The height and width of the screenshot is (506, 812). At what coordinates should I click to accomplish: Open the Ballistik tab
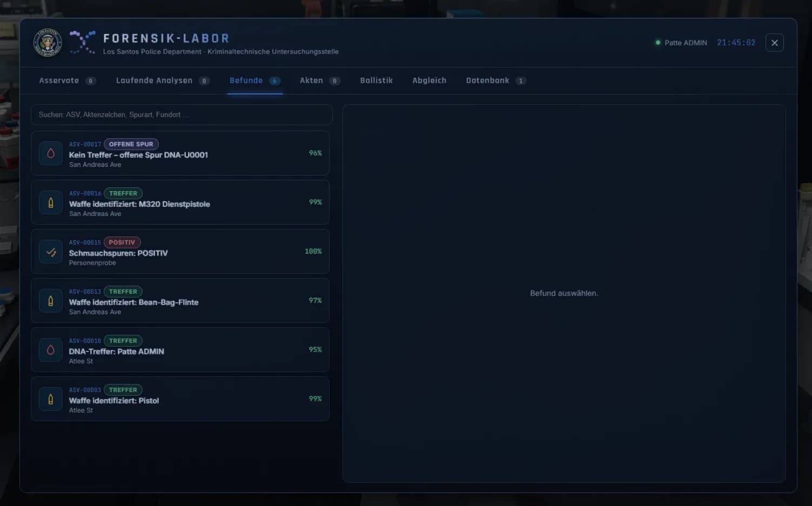click(x=377, y=80)
